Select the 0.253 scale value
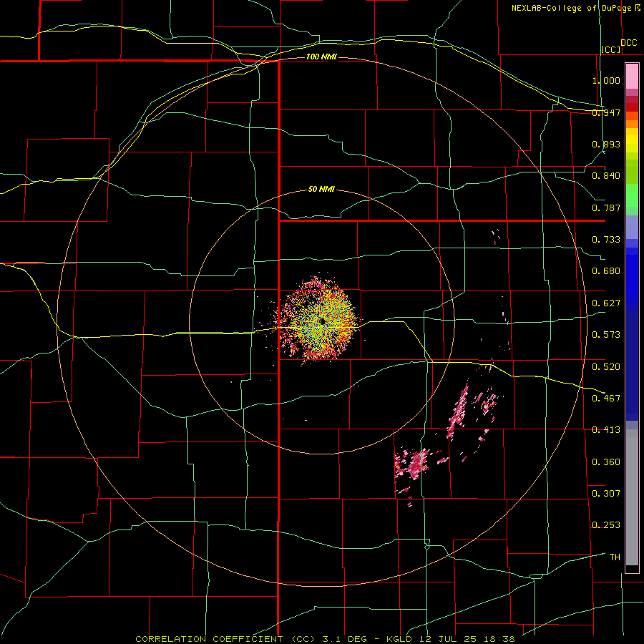Viewport: 644px width, 644px height. tap(606, 525)
